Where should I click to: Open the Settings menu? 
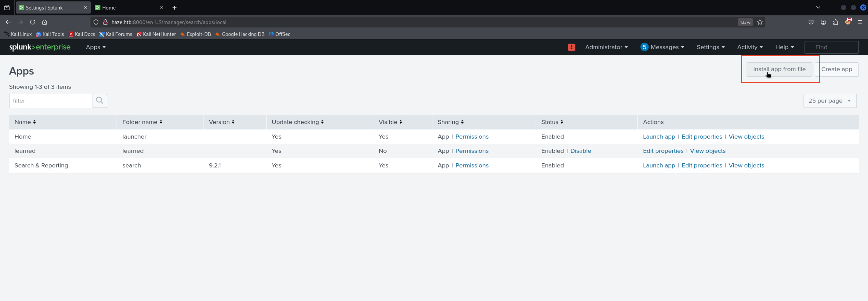(x=710, y=47)
